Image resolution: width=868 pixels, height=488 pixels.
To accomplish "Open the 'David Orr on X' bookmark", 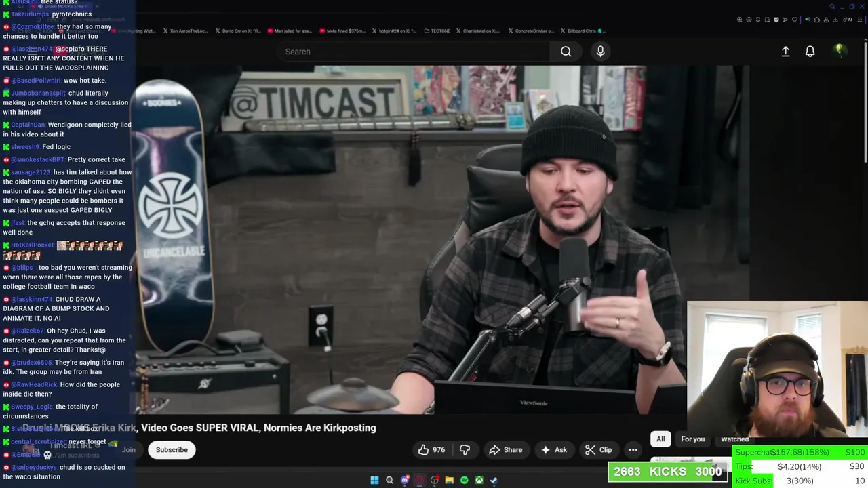I will coord(237,30).
